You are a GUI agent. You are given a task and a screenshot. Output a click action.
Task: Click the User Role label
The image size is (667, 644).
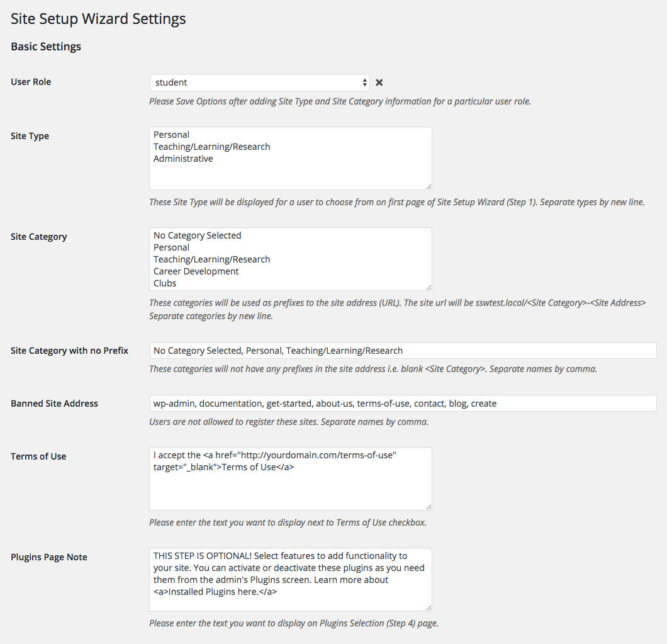click(x=31, y=82)
